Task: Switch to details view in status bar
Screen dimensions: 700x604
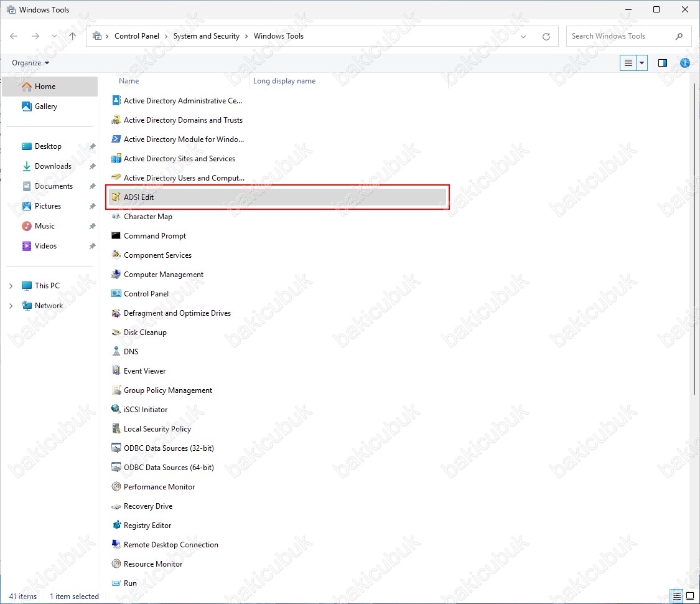Action: (x=676, y=596)
